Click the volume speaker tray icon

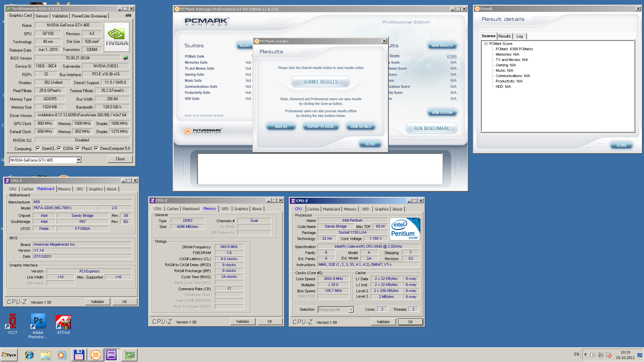pos(593,355)
